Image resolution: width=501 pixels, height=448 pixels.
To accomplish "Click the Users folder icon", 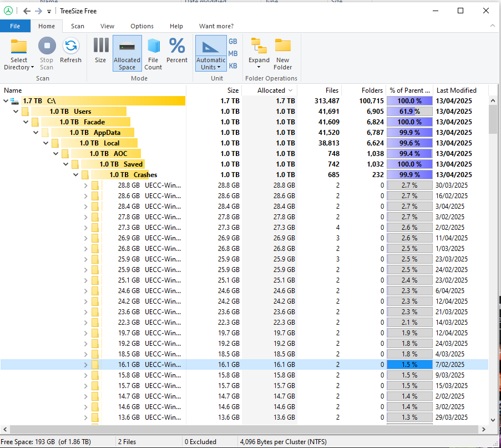I will coord(25,112).
